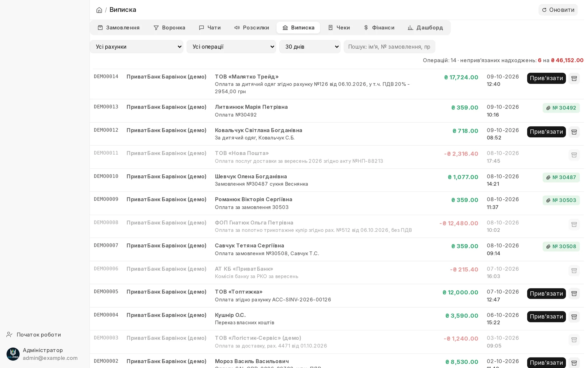Open the 30 днів period dropdown

point(310,47)
